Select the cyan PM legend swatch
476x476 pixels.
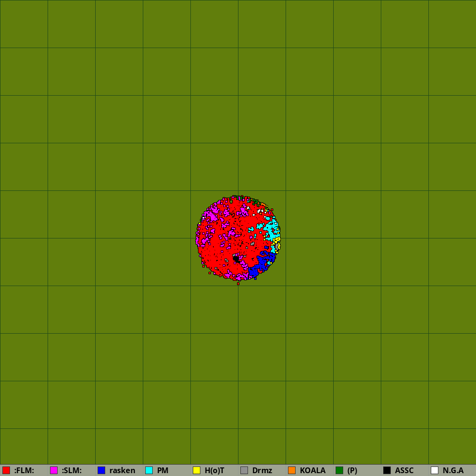click(149, 470)
